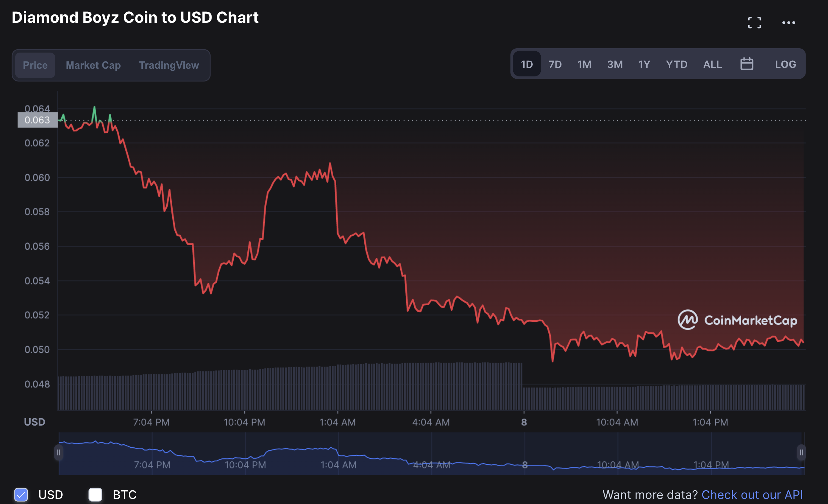Choose the YTD time range
This screenshot has height=504, width=828.
tap(676, 64)
